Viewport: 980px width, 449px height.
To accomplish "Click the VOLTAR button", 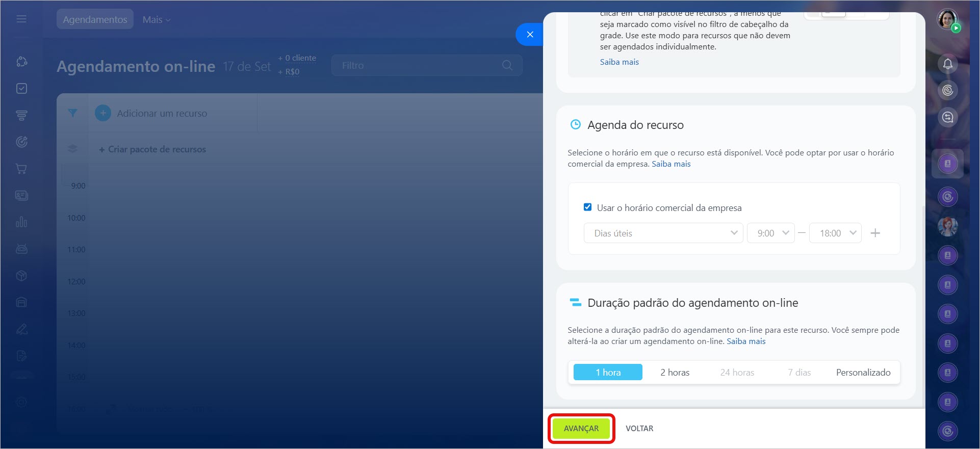I will tap(639, 429).
